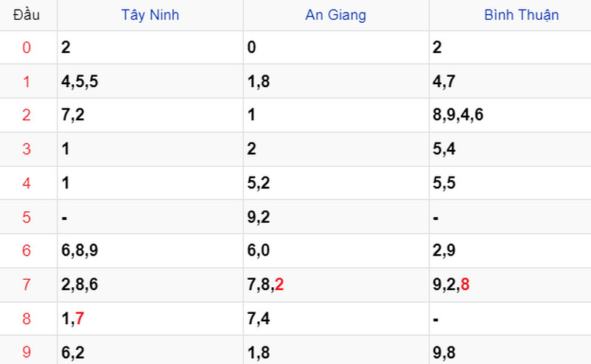This screenshot has width=591, height=364.
Task: Select An Giang cell showing 7,8,2
Action: click(x=266, y=285)
